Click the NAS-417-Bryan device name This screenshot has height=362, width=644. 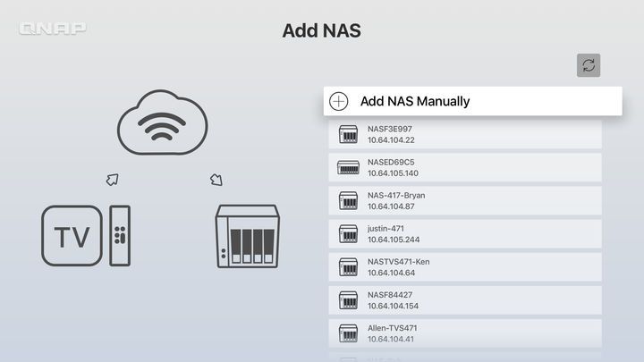pos(396,196)
